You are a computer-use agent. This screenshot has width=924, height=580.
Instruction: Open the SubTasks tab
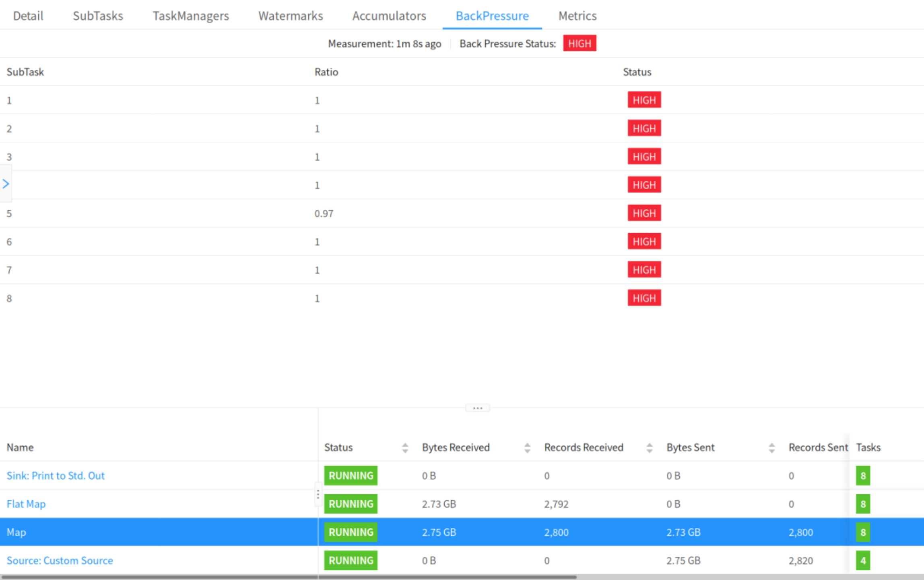pos(98,16)
